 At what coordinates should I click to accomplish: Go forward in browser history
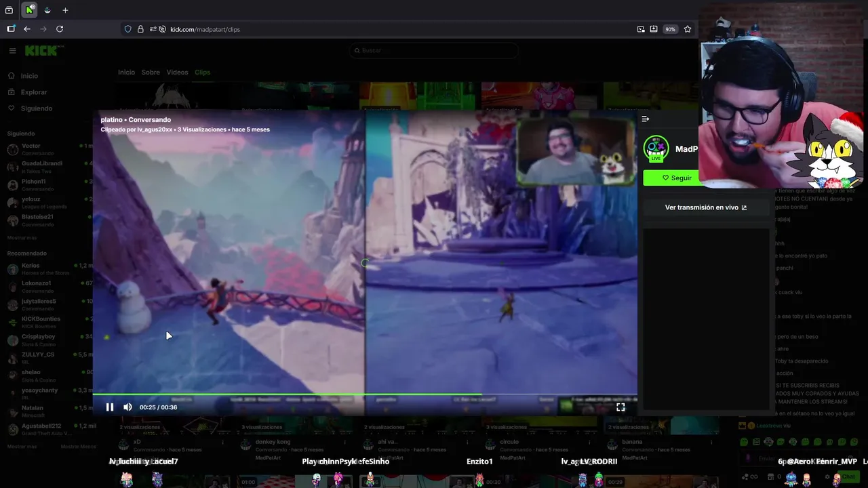(43, 29)
